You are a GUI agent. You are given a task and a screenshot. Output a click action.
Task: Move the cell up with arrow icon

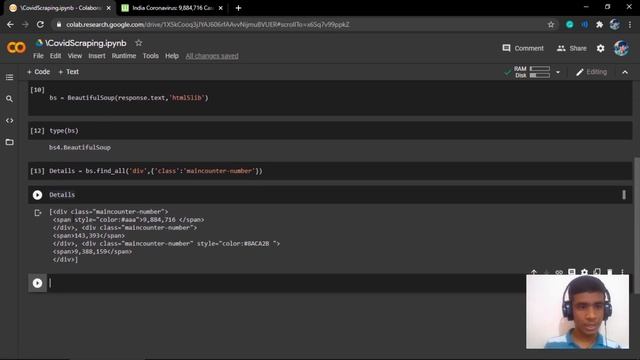534,272
